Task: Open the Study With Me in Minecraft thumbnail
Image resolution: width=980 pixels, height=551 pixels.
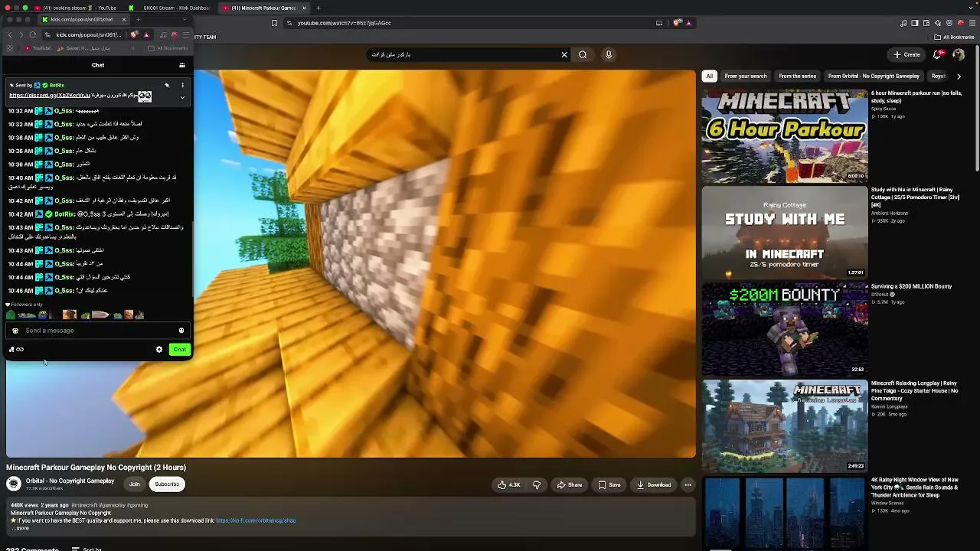Action: pyautogui.click(x=785, y=233)
